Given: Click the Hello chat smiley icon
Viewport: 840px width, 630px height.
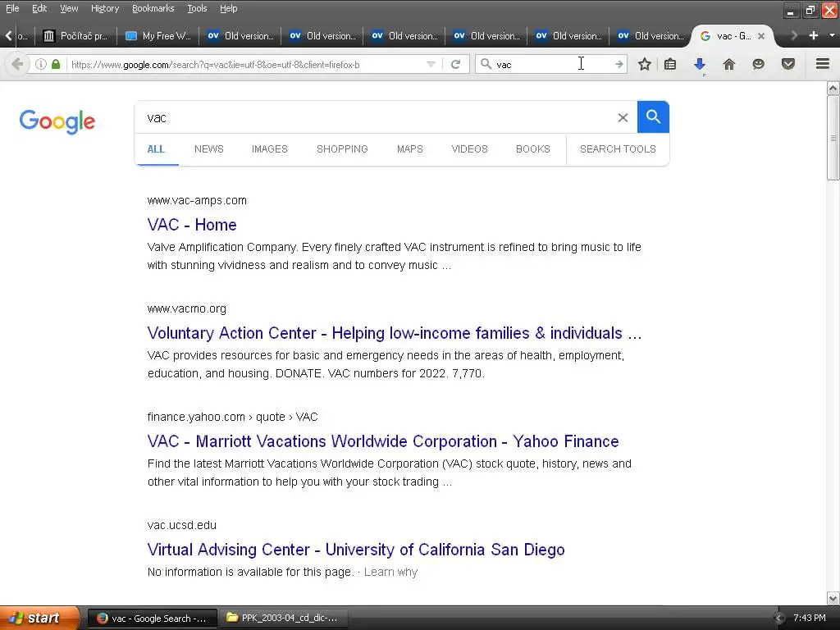Looking at the screenshot, I should tap(758, 64).
